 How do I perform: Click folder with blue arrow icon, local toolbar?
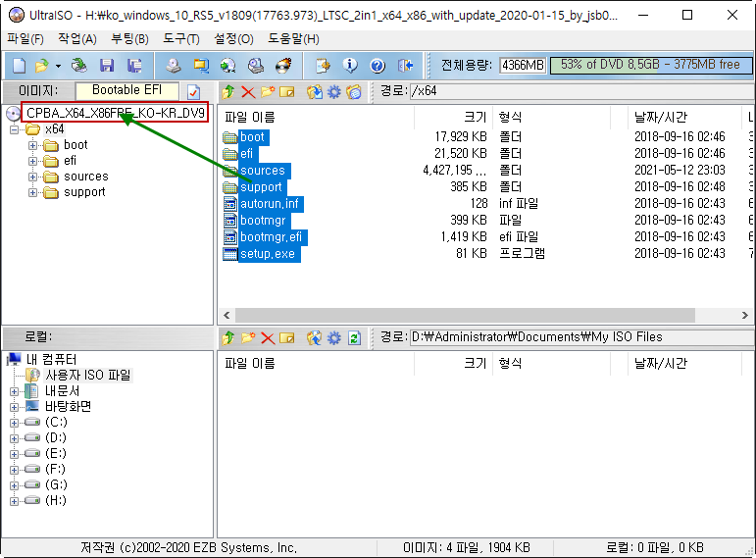[x=315, y=338]
